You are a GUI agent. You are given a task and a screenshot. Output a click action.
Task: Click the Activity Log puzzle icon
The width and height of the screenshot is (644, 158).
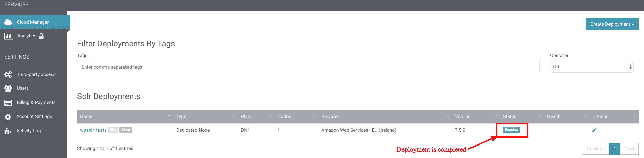coord(8,131)
